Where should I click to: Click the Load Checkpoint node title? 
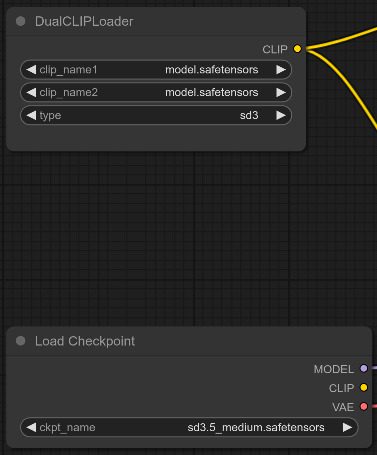coord(85,341)
